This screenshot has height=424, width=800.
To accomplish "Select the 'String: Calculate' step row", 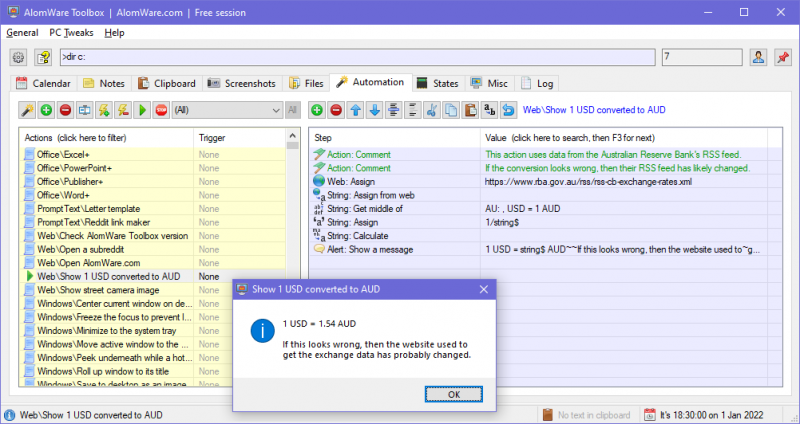I will pyautogui.click(x=545, y=236).
